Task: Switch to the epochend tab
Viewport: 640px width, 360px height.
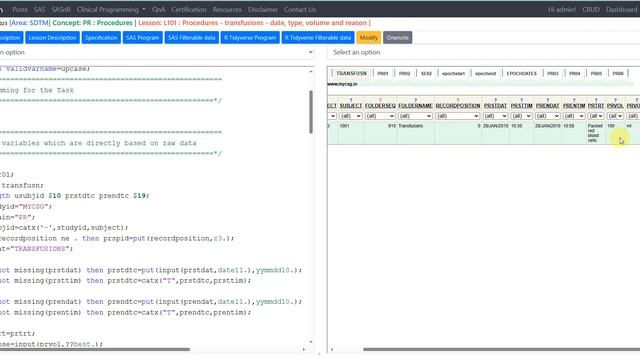Action: coord(485,73)
